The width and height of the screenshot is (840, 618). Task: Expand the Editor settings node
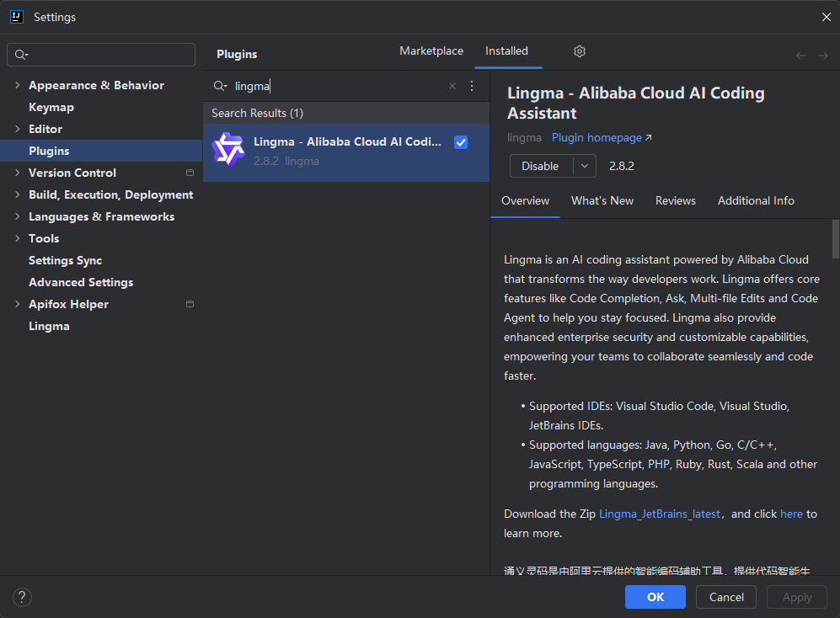click(17, 129)
